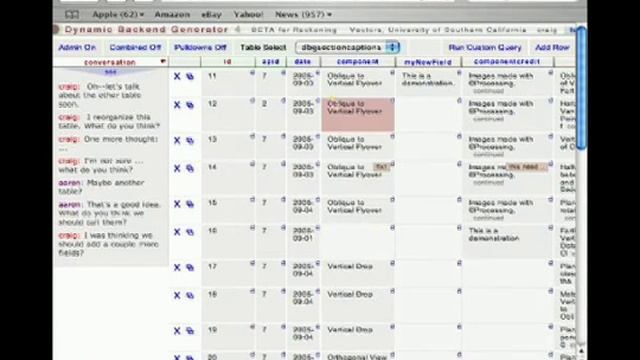Image resolution: width=640 pixels, height=360 pixels.
Task: Delete row 14 with its X icon
Action: [177, 168]
